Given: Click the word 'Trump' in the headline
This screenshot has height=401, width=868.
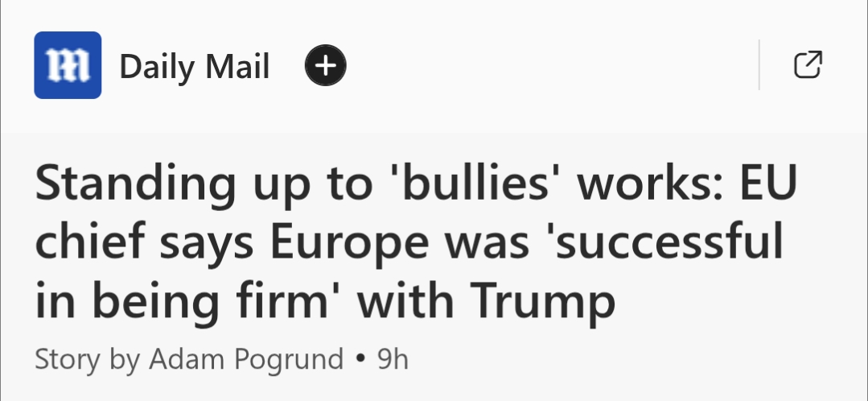Looking at the screenshot, I should (544, 301).
